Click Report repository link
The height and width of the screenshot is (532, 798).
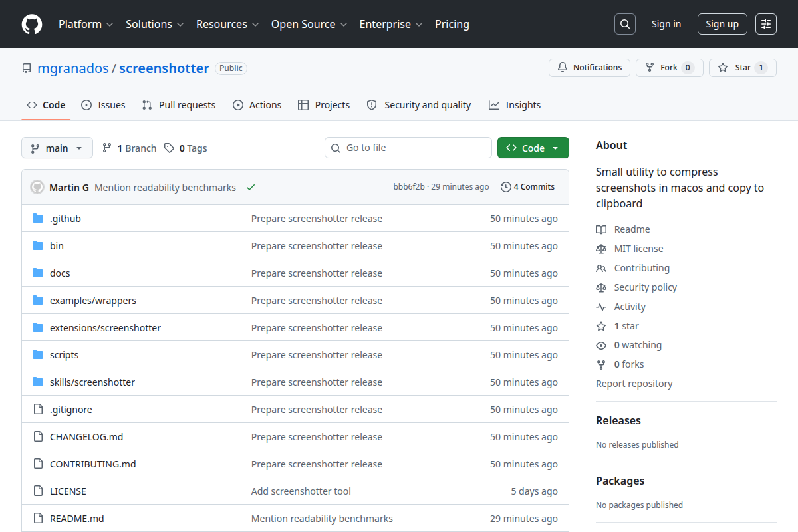(x=634, y=384)
